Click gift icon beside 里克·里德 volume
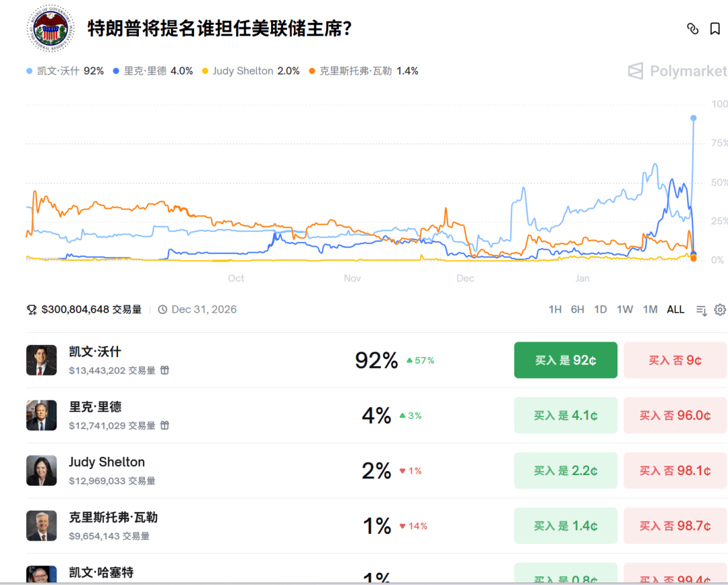 pyautogui.click(x=164, y=425)
